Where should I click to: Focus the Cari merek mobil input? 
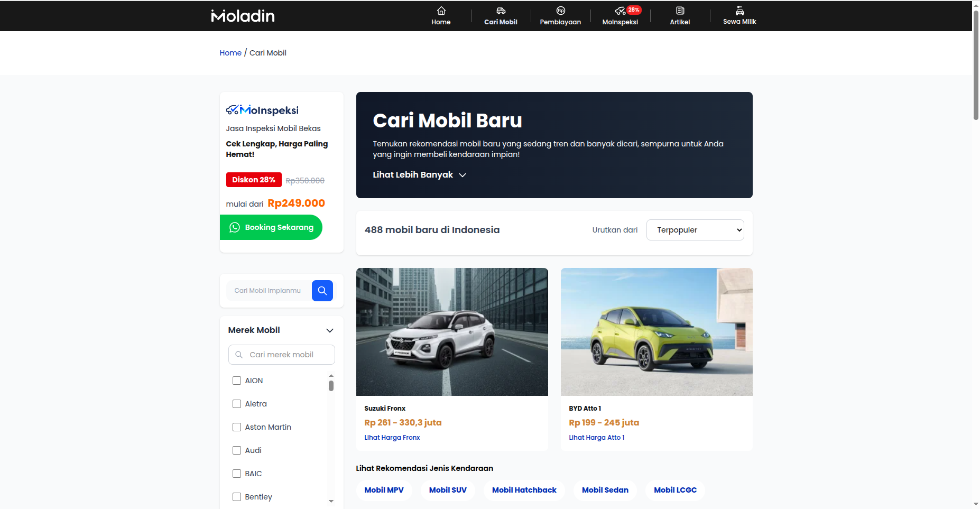tap(282, 355)
